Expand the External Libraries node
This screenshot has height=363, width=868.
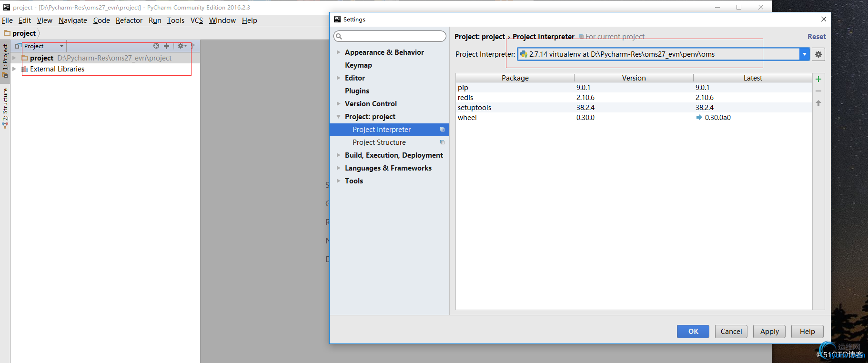[x=14, y=69]
